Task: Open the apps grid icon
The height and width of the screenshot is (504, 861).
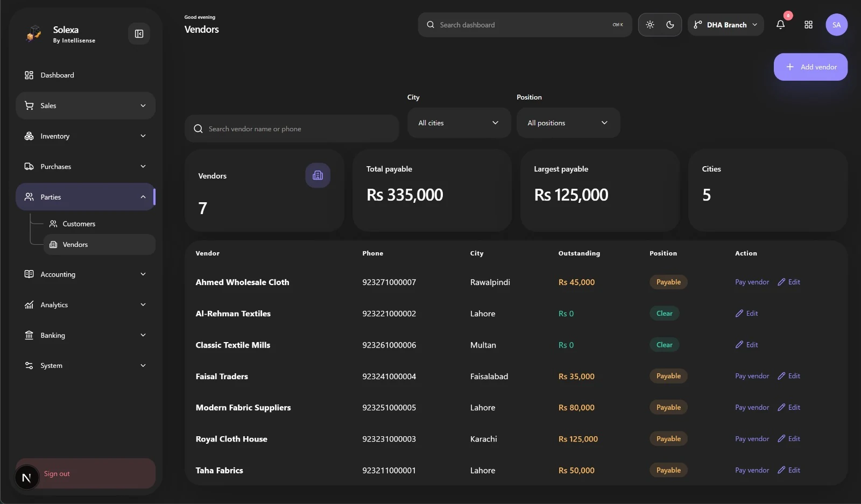Action: (808, 25)
